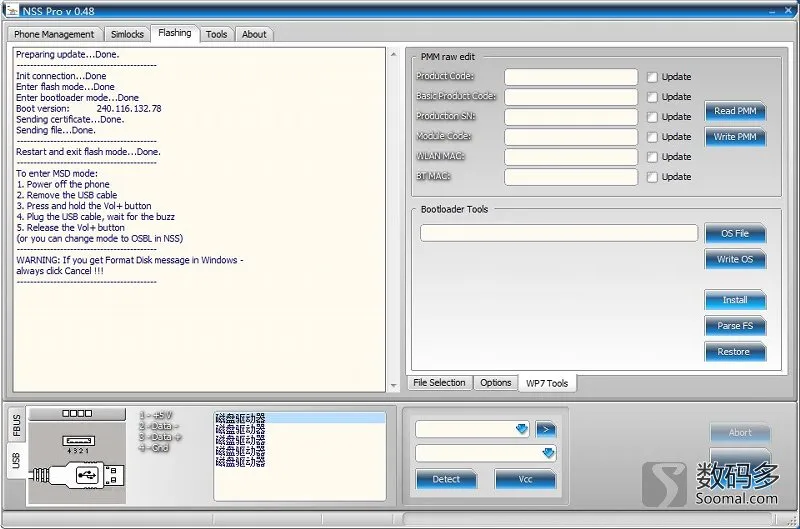Screen dimensions: 800x529
Task: Open the About tab
Action: tap(254, 34)
